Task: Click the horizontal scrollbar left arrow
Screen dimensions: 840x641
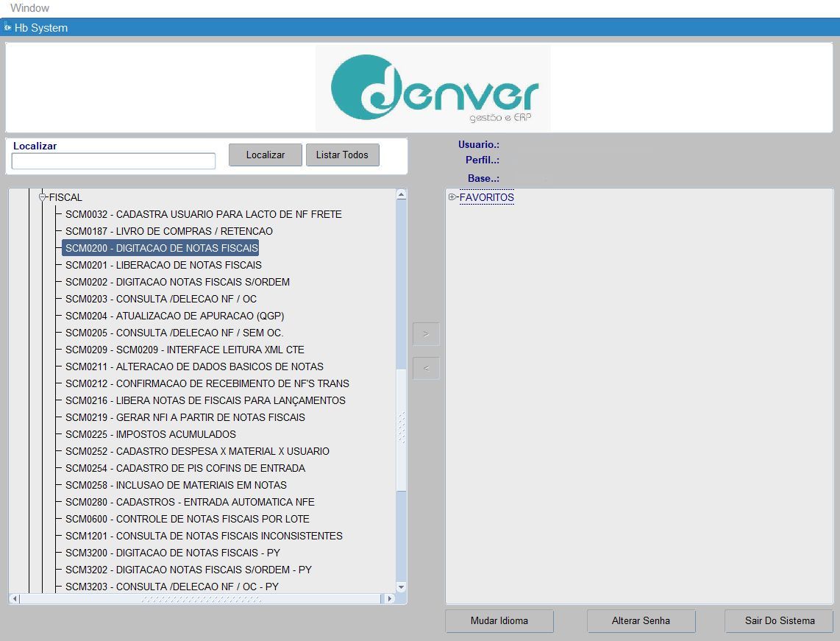Action: 15,598
